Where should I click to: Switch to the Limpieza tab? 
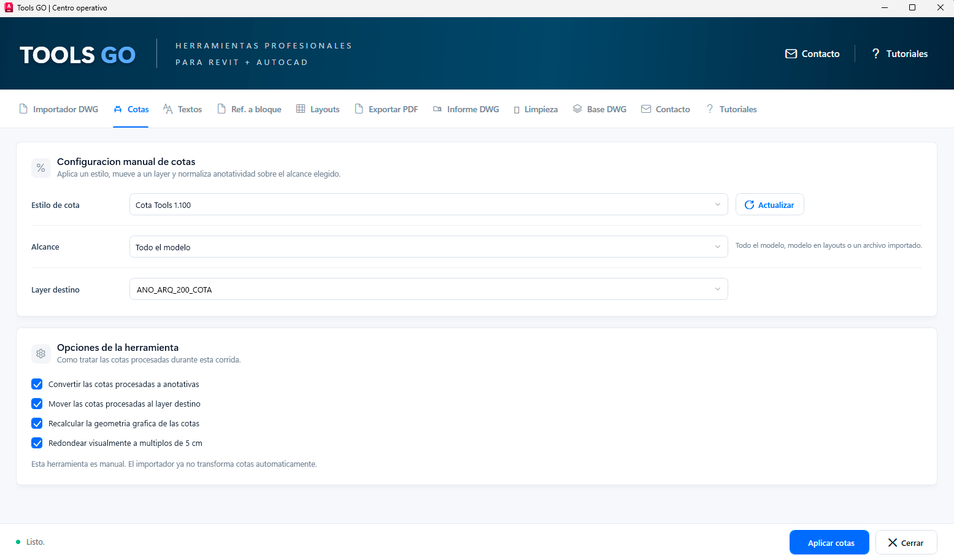click(536, 109)
